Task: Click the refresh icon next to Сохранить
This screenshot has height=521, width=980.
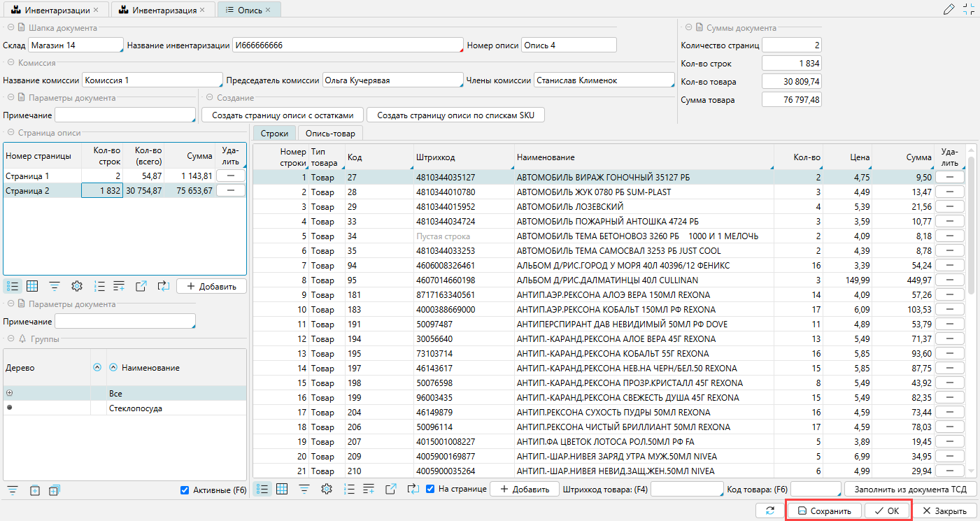Action: click(x=770, y=511)
